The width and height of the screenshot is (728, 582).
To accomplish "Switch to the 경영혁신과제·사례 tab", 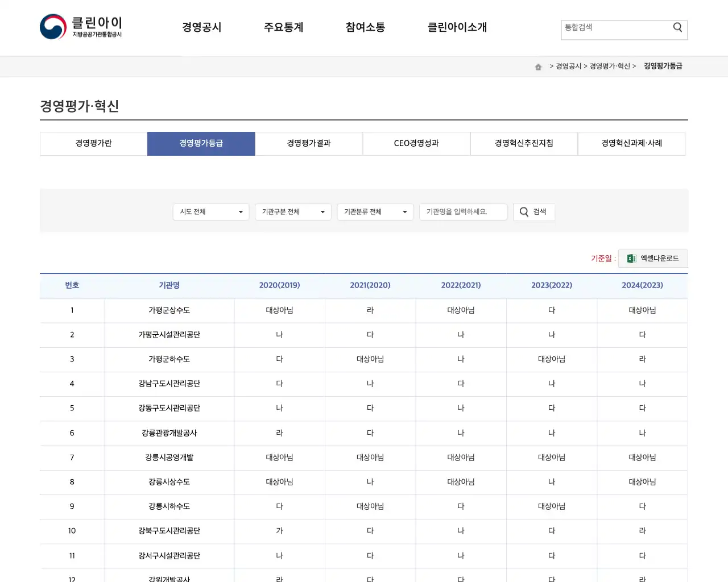I will tap(631, 143).
